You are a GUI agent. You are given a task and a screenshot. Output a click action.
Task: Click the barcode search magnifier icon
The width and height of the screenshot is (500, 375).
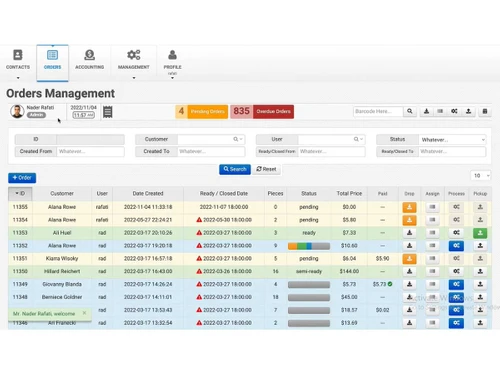[x=410, y=111]
